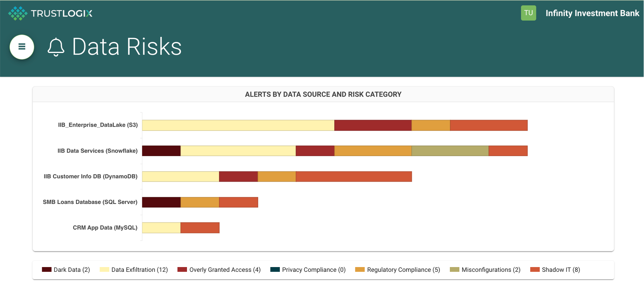The height and width of the screenshot is (287, 644).
Task: Open the hamburger menu button
Action: click(x=22, y=47)
